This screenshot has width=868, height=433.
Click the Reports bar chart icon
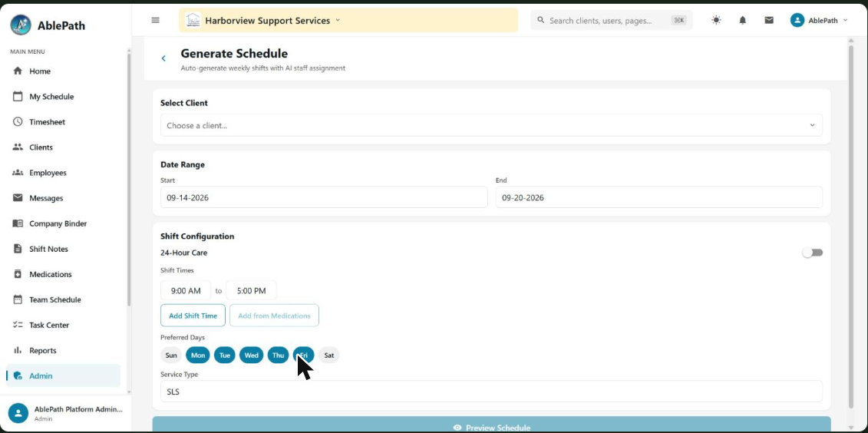click(x=18, y=351)
